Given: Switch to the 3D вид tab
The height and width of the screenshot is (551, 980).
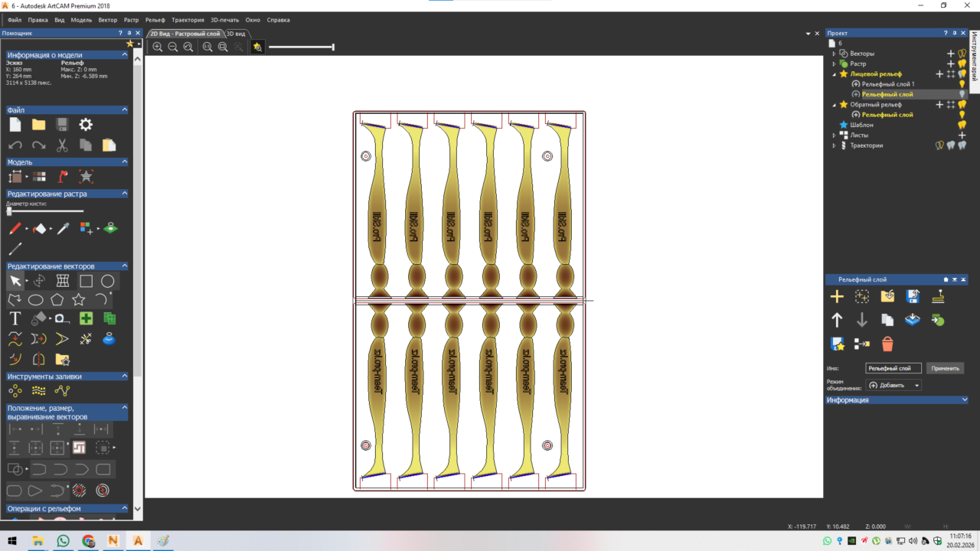Looking at the screenshot, I should [x=236, y=34].
